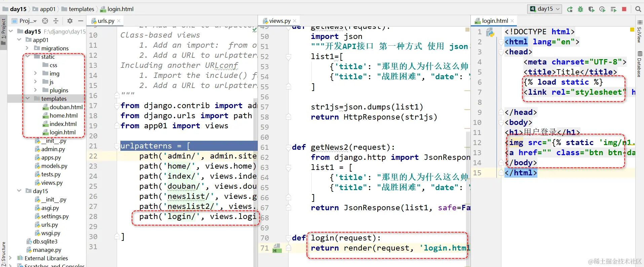644x267 pixels.
Task: Click the collapse all icon in Project panel
Action: (56, 21)
